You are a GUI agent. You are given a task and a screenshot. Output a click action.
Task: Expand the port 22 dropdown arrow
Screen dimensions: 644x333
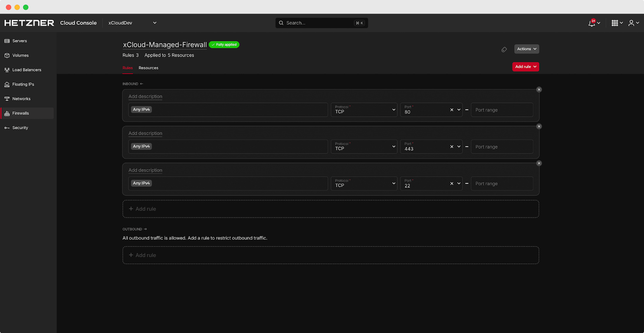(459, 184)
